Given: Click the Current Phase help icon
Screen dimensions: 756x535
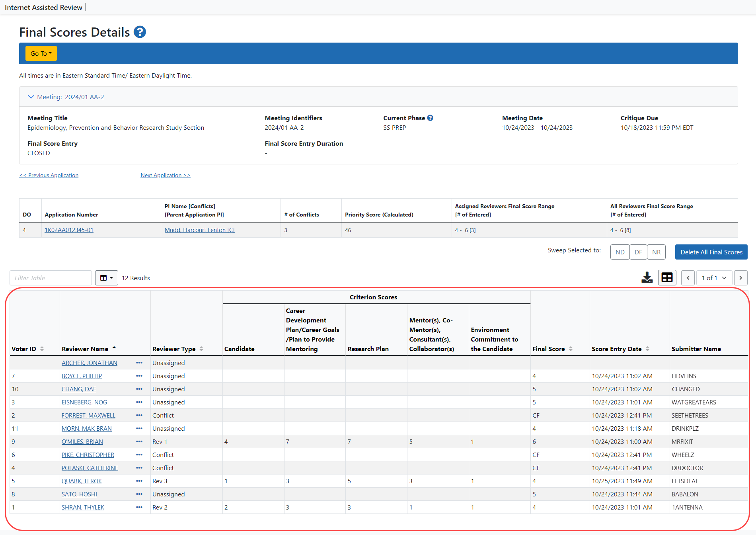Looking at the screenshot, I should coord(430,118).
